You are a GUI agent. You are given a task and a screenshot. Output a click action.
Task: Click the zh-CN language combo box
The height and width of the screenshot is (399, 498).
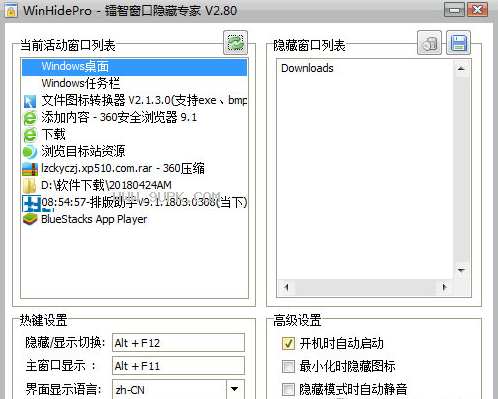click(x=178, y=389)
